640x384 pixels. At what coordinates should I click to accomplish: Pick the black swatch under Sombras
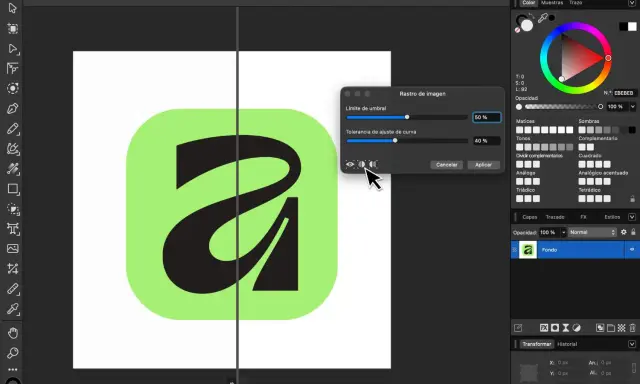(x=632, y=130)
